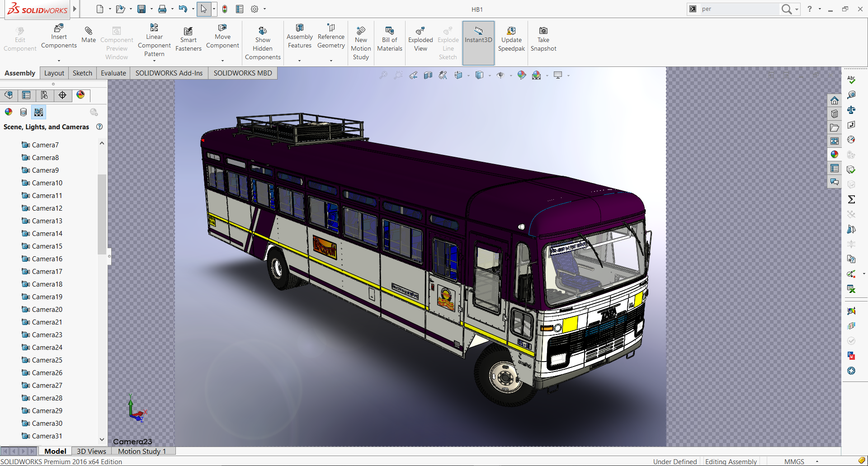Click the Mate tool icon

point(89,31)
